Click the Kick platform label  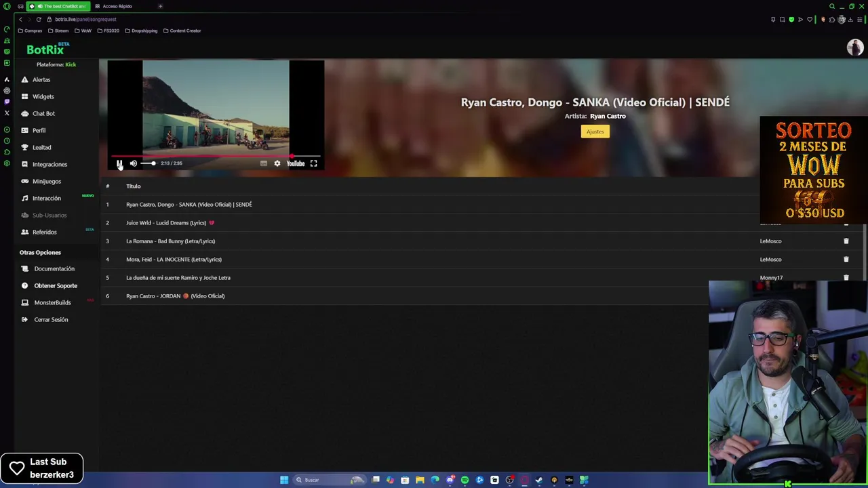point(71,64)
